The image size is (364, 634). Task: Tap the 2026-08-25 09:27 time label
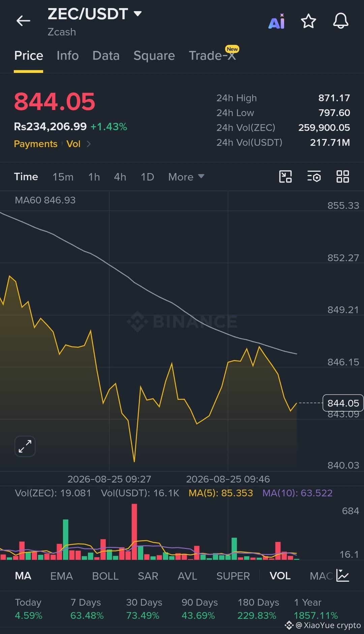[109, 479]
